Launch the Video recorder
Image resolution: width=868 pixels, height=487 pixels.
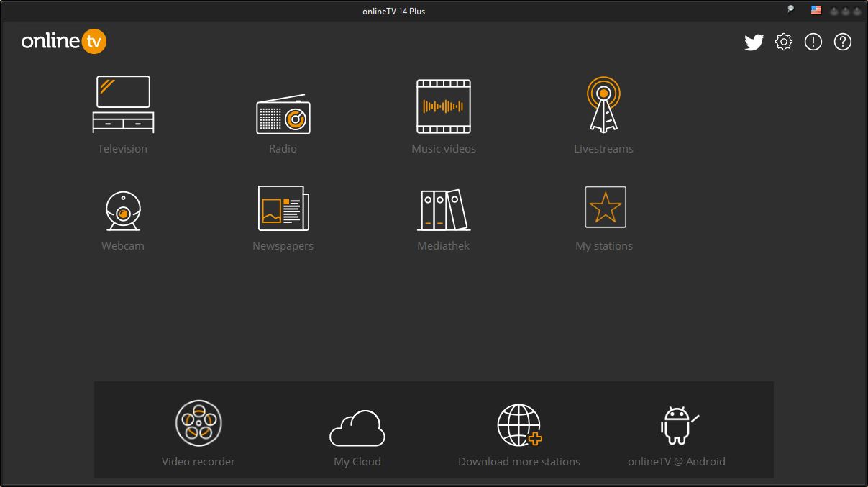pos(198,423)
